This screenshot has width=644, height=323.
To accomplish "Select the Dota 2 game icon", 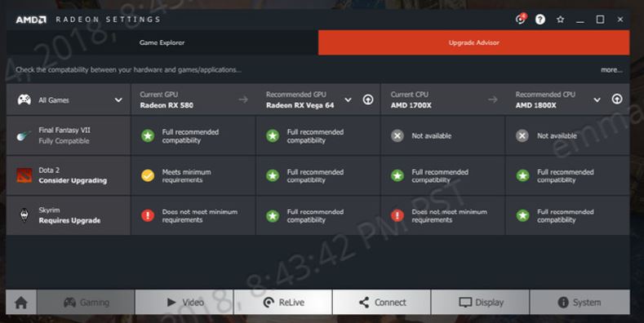I will pos(24,175).
